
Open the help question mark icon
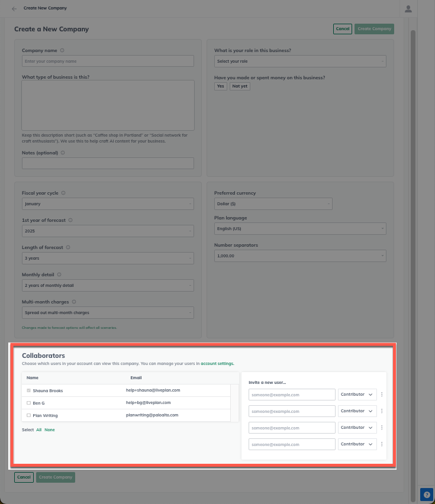[427, 495]
